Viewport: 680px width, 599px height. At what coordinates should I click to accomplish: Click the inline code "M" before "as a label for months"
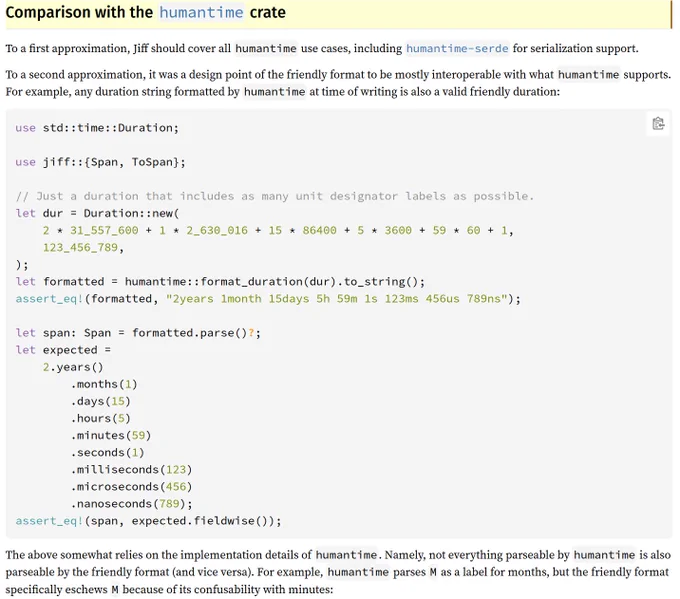[x=433, y=572]
